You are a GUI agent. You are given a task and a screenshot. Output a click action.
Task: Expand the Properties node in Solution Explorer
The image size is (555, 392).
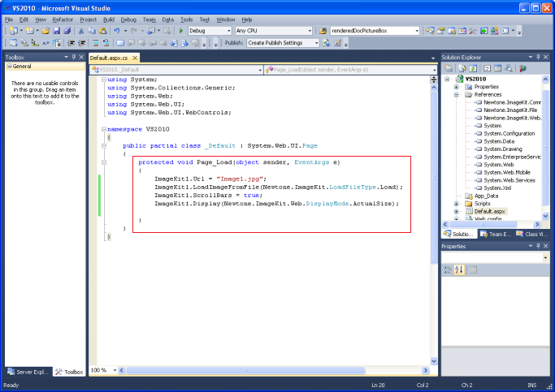coord(457,87)
